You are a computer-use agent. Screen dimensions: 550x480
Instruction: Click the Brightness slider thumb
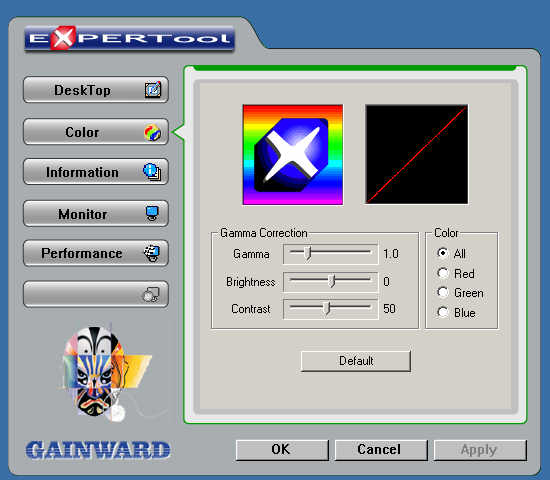(332, 281)
